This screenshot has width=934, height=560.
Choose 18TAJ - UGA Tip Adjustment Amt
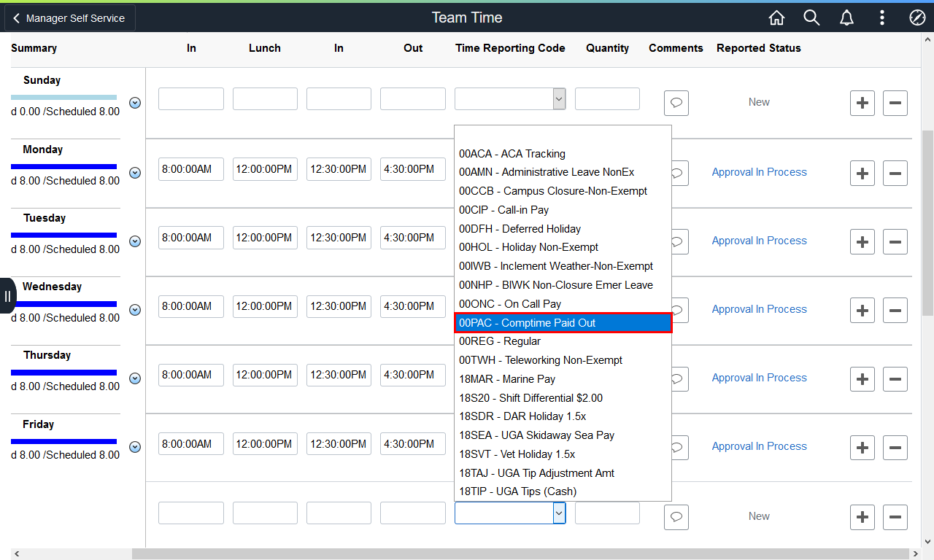pos(563,473)
